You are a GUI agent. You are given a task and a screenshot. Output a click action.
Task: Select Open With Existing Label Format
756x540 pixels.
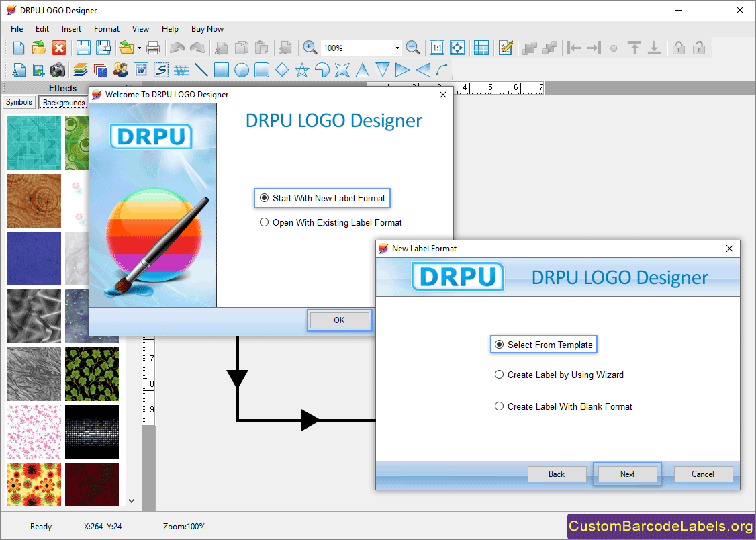coord(331,222)
